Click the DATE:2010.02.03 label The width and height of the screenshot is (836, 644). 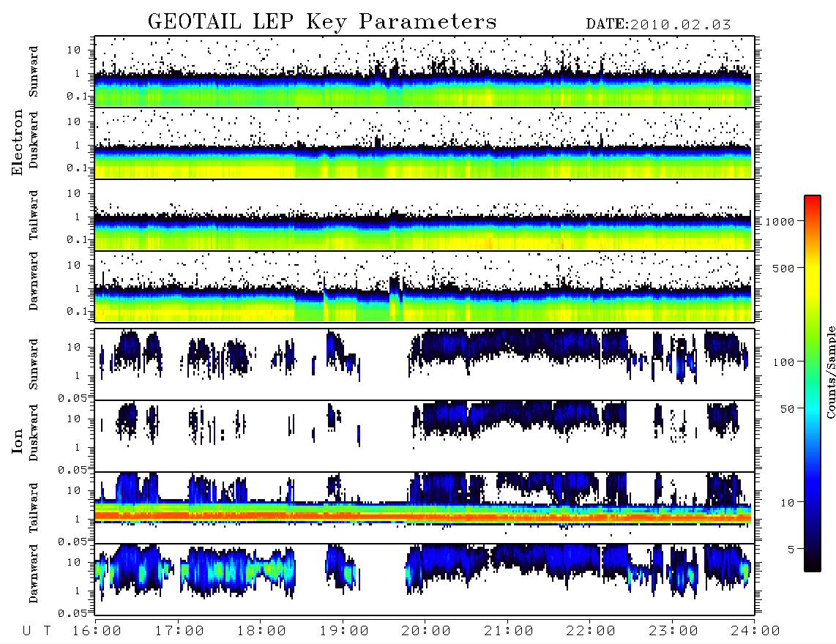658,25
